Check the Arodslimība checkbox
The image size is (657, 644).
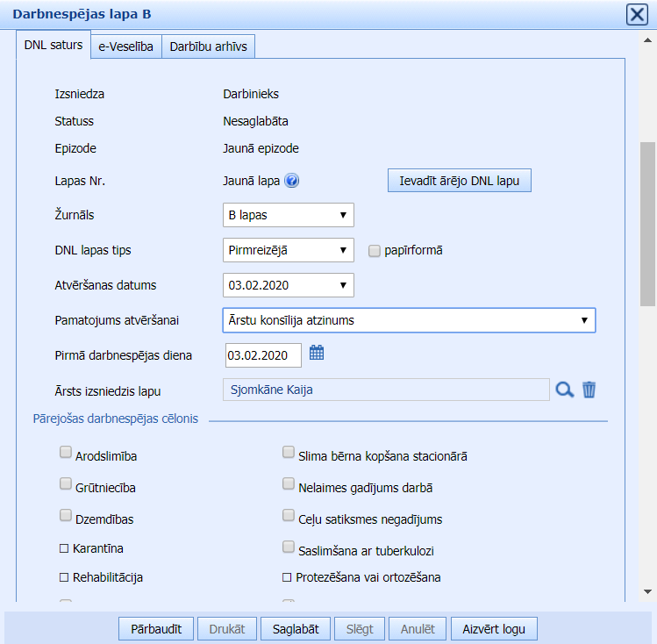tap(65, 453)
